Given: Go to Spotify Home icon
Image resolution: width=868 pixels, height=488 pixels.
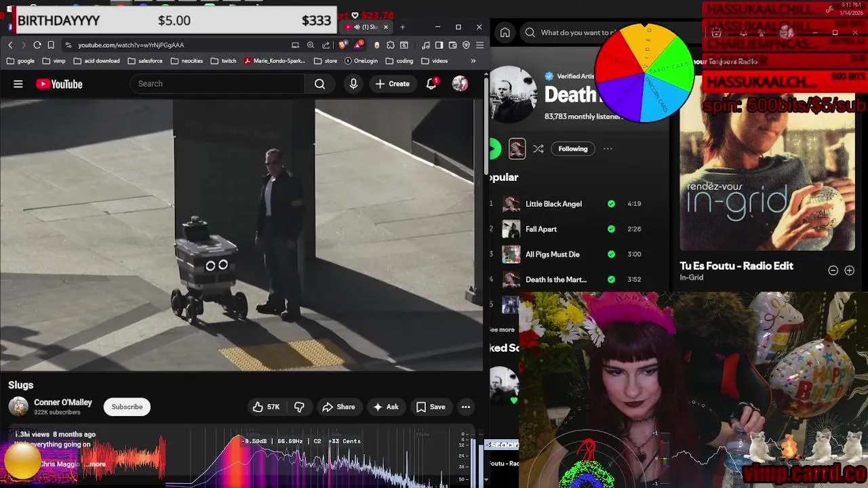Looking at the screenshot, I should (x=505, y=33).
